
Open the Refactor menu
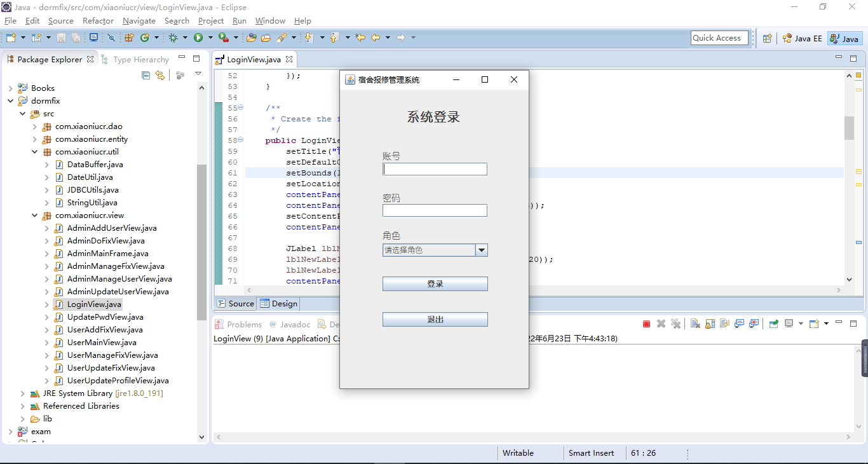pos(98,21)
